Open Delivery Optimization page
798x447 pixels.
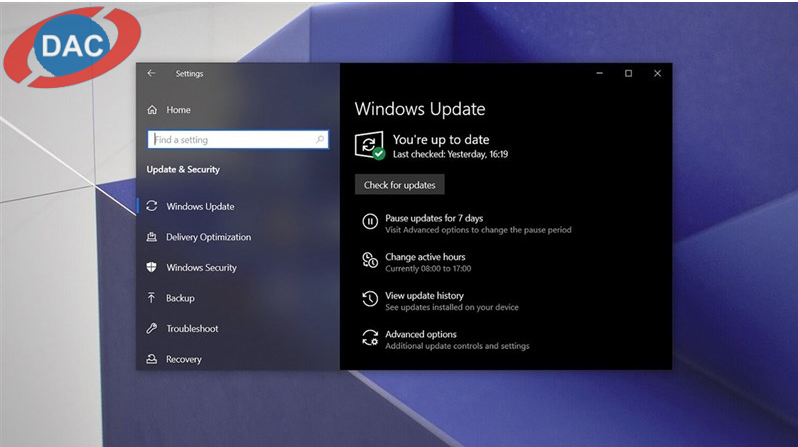tap(209, 237)
